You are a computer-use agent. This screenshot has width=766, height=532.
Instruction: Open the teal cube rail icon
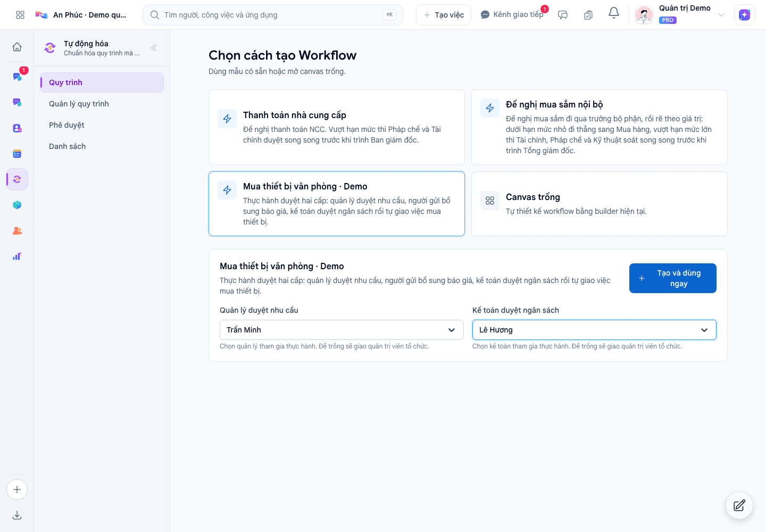coord(17,205)
